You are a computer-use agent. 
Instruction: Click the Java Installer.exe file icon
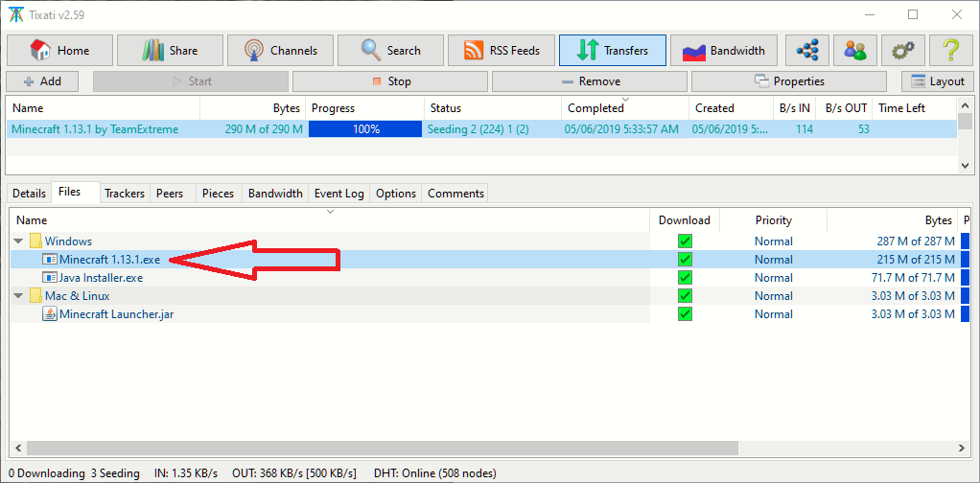coord(50,277)
